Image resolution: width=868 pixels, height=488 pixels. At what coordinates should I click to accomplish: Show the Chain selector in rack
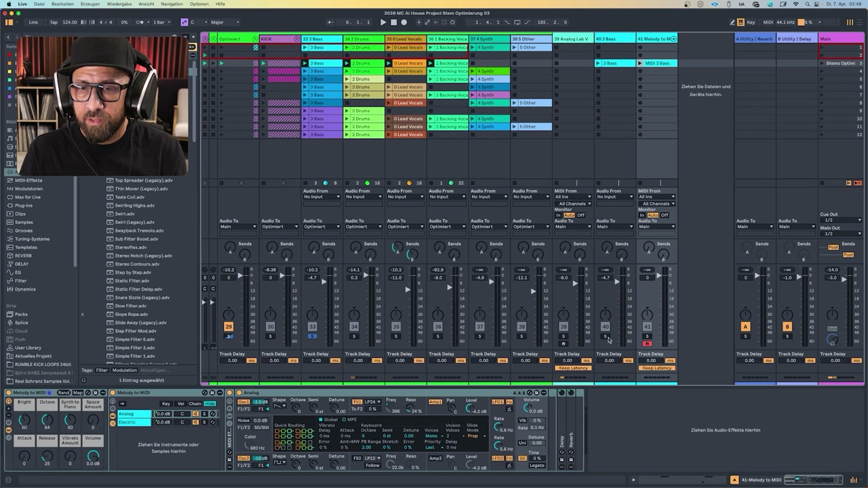(195, 403)
